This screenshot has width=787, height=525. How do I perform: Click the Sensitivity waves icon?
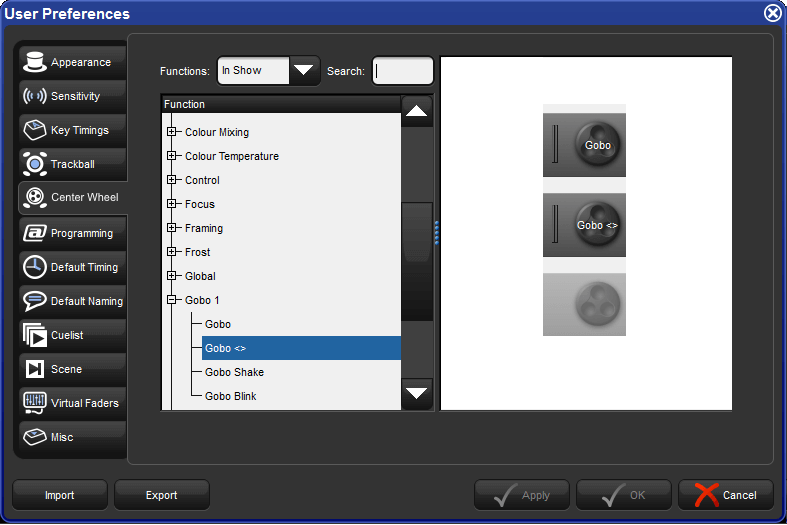34,96
